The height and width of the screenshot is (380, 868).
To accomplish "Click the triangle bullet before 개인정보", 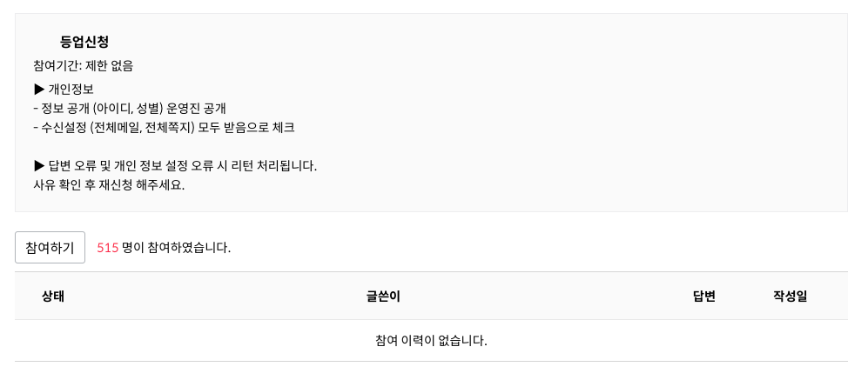I will 39,89.
